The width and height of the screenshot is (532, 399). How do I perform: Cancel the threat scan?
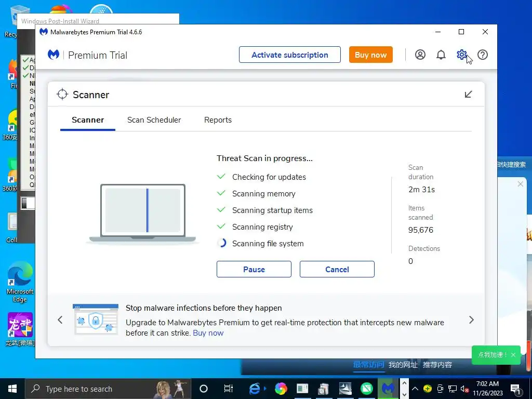[x=337, y=269]
